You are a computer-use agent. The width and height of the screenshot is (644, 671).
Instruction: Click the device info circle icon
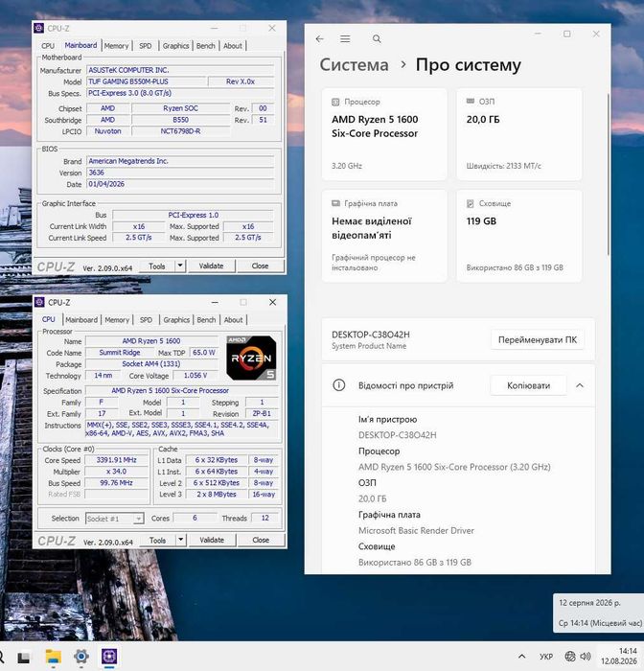click(339, 385)
